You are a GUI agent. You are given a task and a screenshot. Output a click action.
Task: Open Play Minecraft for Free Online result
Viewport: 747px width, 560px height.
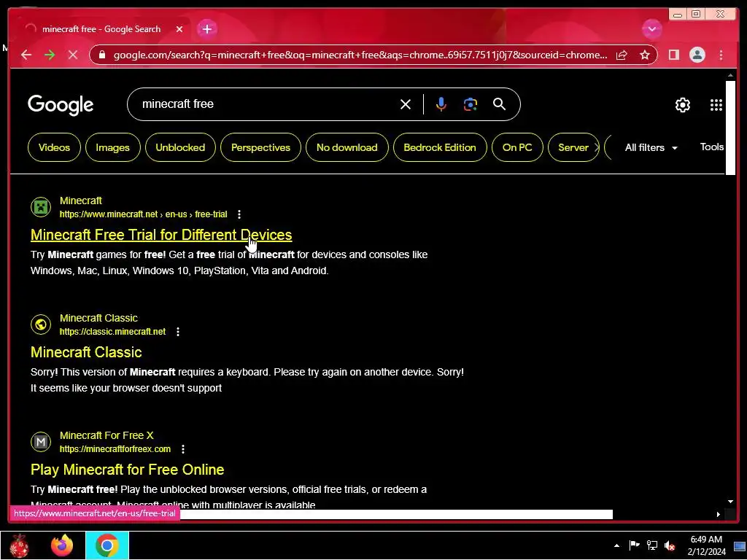pyautogui.click(x=127, y=470)
